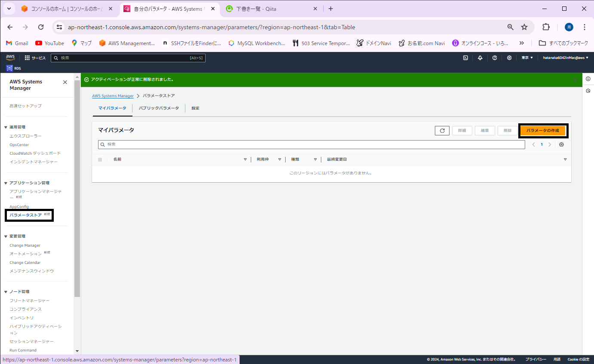Bookmark this page with the star icon

coord(524,27)
